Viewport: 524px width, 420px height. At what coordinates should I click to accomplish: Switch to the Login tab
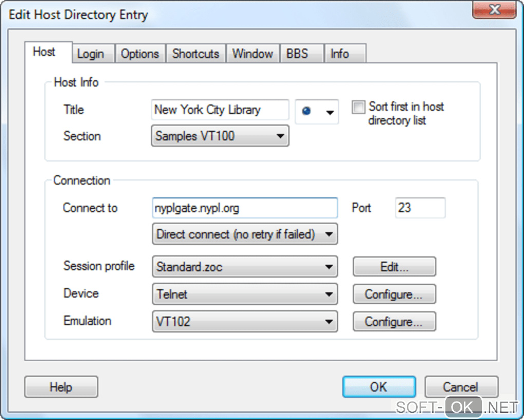point(90,54)
